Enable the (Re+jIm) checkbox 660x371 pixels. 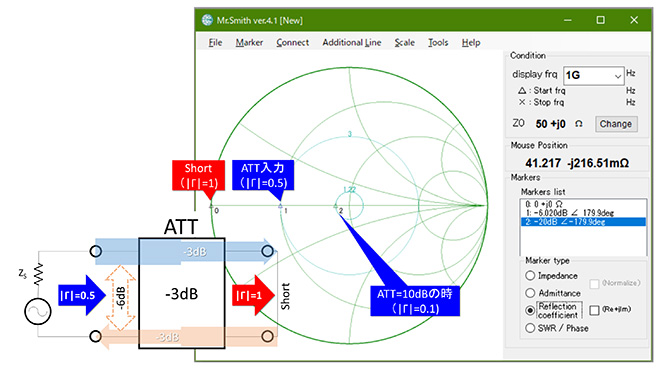coord(594,310)
